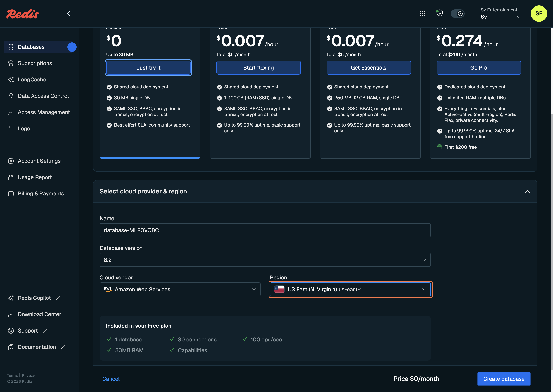Collapse the Select cloud provider & region section
Image resolution: width=553 pixels, height=392 pixels.
(528, 191)
